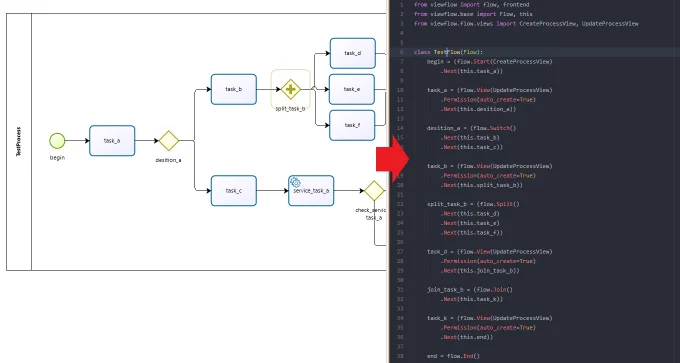Select the green begin start event circle
This screenshot has height=363, width=680.
coord(57,141)
